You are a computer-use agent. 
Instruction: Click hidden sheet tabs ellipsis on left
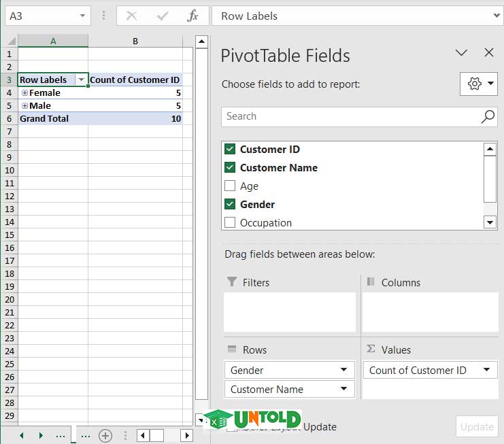click(x=61, y=436)
